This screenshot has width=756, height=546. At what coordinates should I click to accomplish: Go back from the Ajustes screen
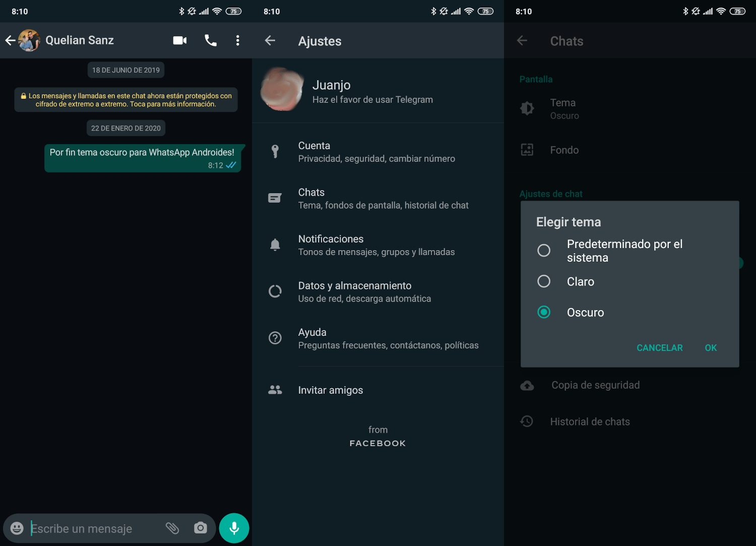coord(270,40)
